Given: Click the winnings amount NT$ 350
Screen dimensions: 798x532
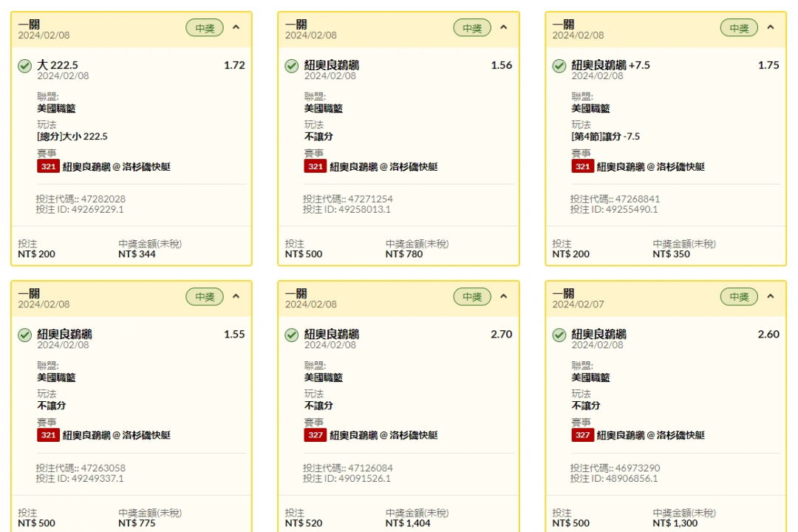Looking at the screenshot, I should (671, 254).
